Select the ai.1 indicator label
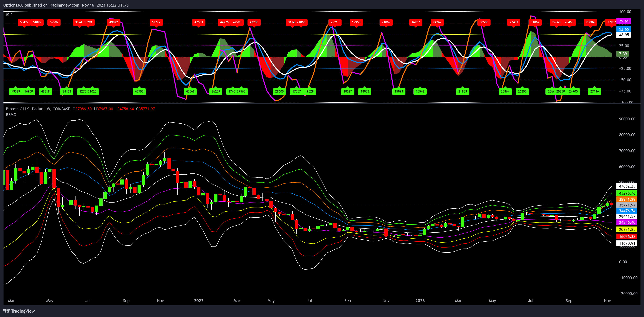 click(9, 14)
